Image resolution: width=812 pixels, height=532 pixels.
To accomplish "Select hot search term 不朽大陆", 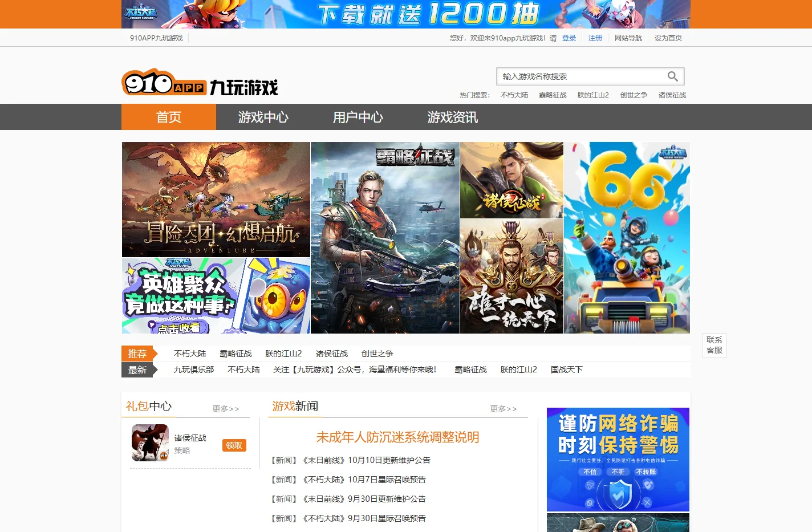I will (514, 95).
